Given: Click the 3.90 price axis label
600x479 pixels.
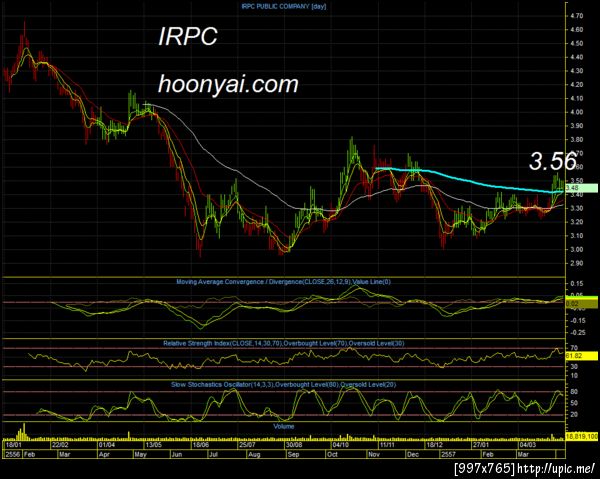Looking at the screenshot, I should pos(576,126).
